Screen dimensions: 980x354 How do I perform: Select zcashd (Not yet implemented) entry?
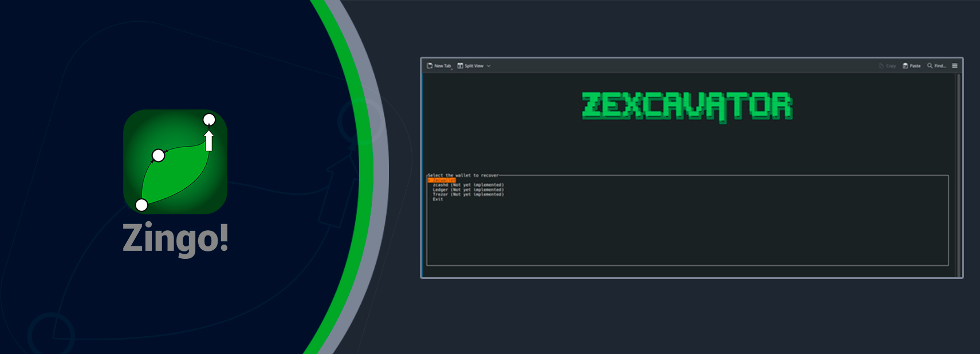tap(468, 185)
